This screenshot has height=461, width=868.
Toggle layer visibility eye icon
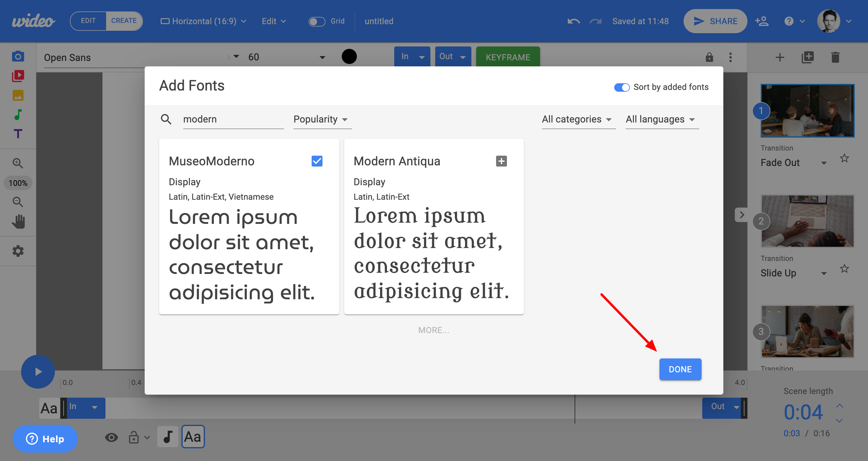111,437
